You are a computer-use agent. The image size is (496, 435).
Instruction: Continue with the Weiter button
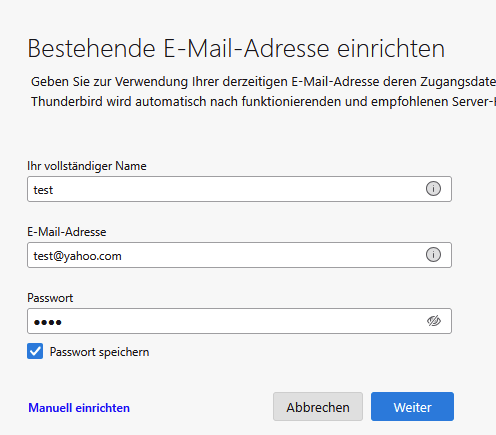pos(412,407)
